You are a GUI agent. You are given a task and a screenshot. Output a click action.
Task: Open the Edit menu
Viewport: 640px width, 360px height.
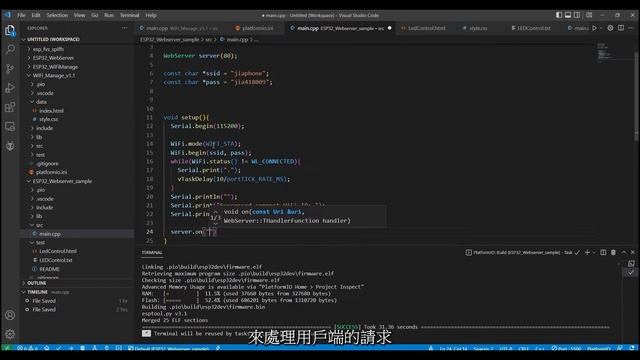(36, 15)
